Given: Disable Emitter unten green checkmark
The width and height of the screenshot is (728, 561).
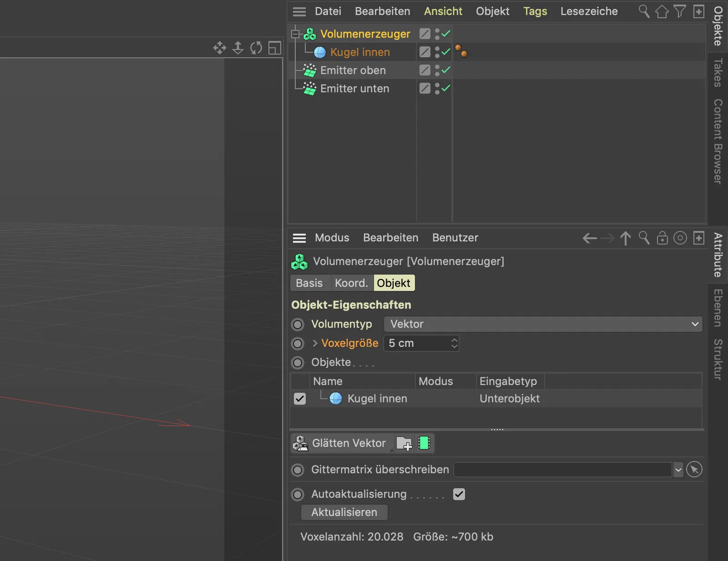Looking at the screenshot, I should [x=446, y=88].
